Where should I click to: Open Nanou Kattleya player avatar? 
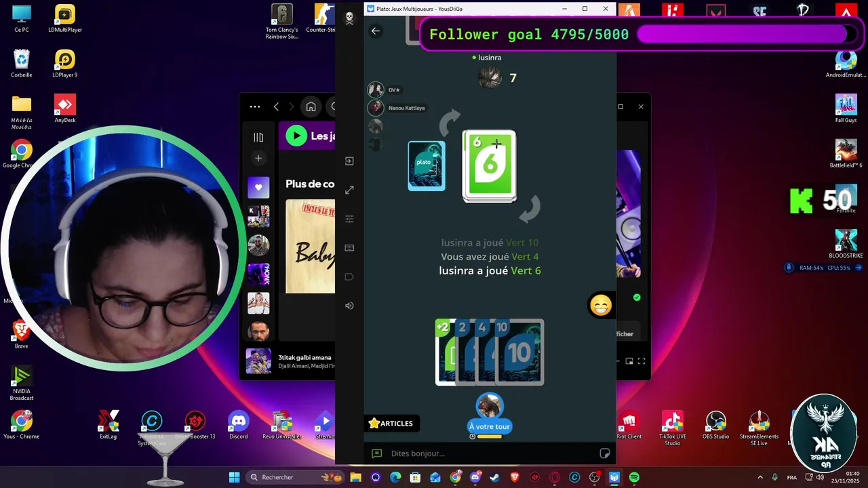[x=375, y=108]
